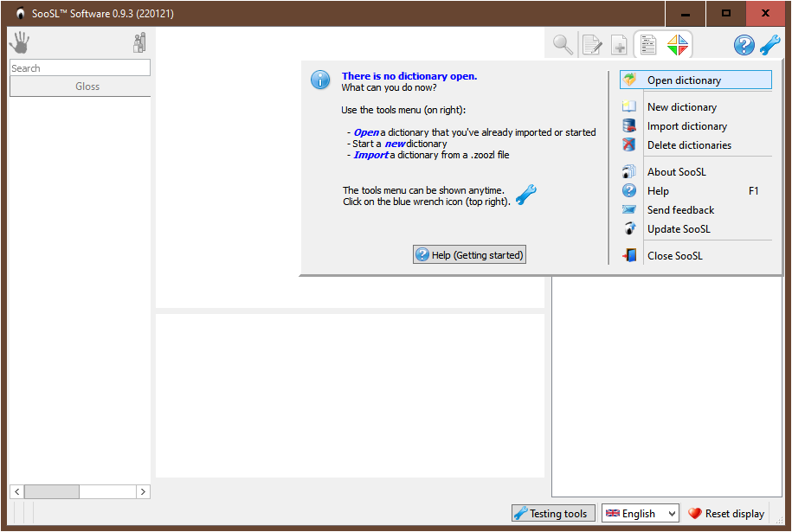Screen dimensions: 792x532
Task: Click the Send feedback envelope icon
Action: tap(629, 209)
